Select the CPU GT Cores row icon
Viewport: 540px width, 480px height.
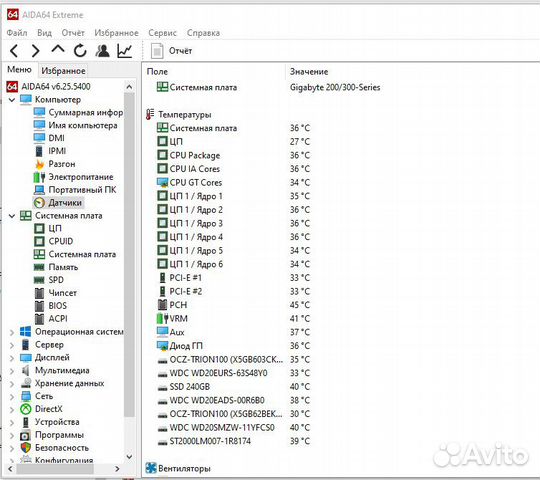[162, 182]
